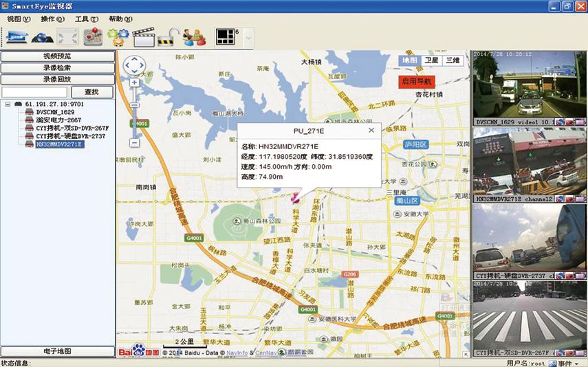Click the 电子地图 button at the panel bottom
This screenshot has height=367, width=588.
[x=58, y=351]
